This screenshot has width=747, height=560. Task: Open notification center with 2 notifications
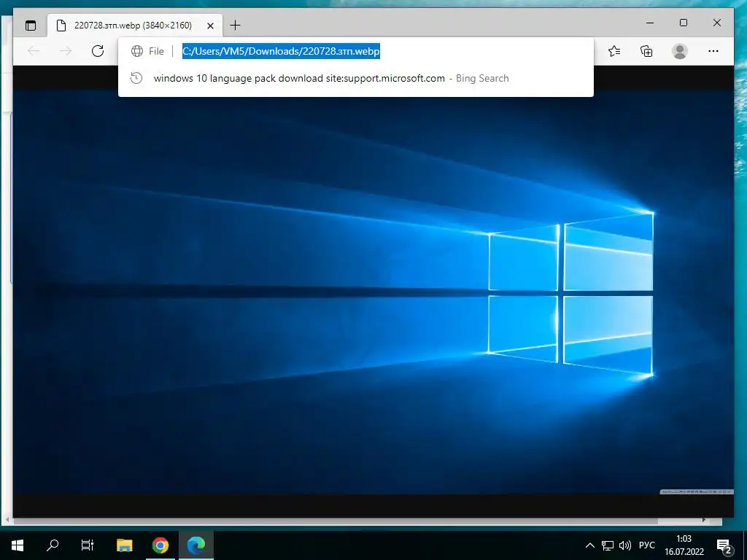pos(724,546)
